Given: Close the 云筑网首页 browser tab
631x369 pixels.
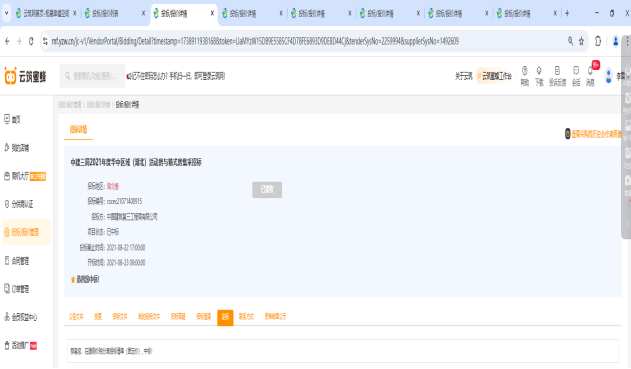Looking at the screenshot, I should click(x=74, y=13).
